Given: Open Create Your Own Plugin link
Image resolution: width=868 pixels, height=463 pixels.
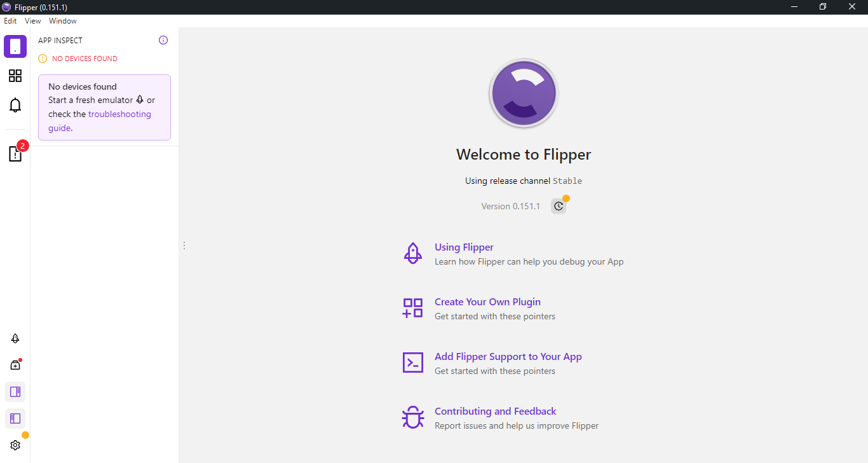Looking at the screenshot, I should 487,302.
